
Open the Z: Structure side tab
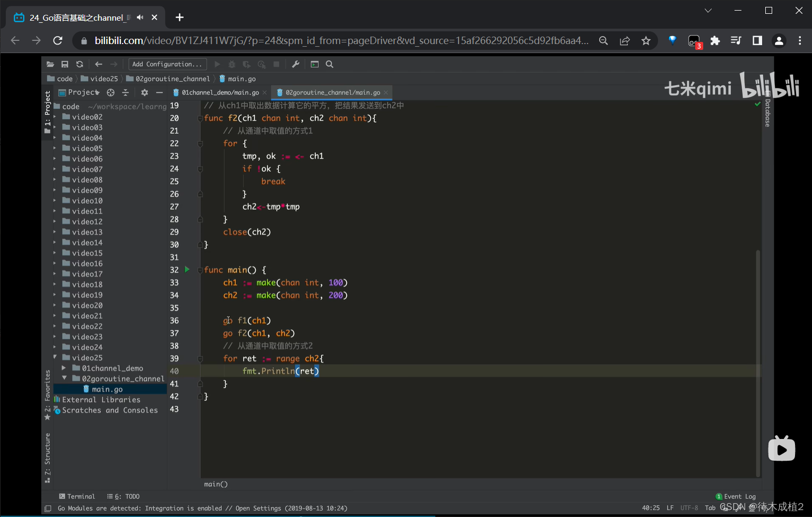48,458
